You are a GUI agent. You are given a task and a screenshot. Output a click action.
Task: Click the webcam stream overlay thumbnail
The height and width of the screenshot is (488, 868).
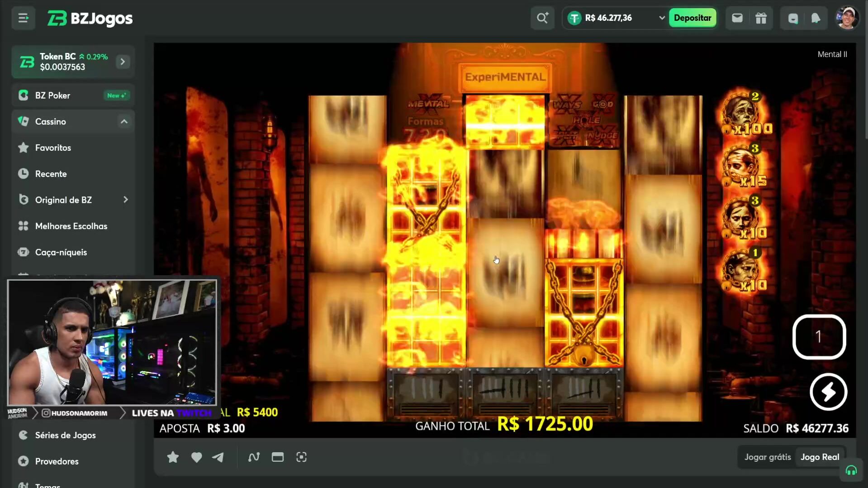pos(112,342)
